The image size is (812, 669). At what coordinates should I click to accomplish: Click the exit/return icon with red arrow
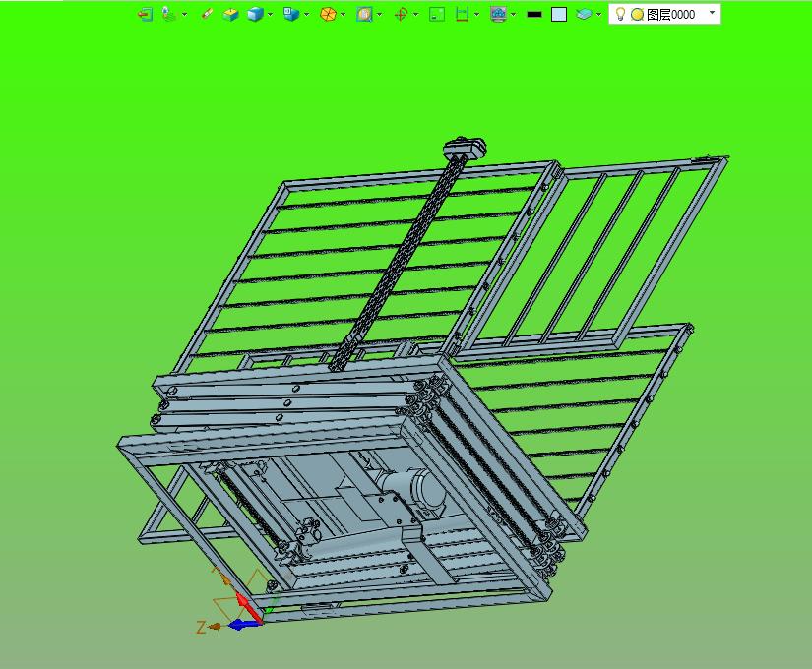tap(146, 15)
